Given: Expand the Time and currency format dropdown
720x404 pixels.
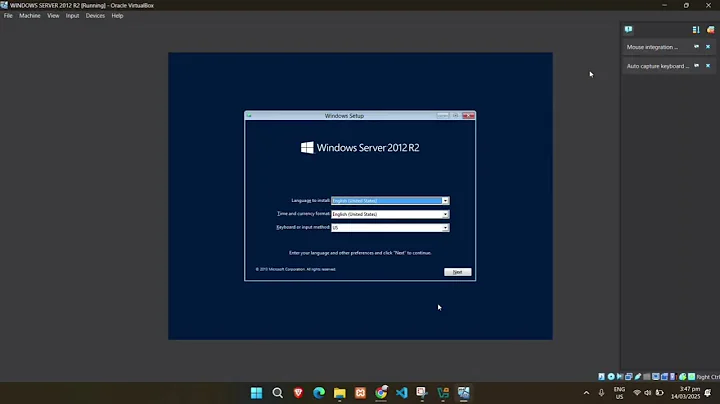Looking at the screenshot, I should tap(445, 214).
